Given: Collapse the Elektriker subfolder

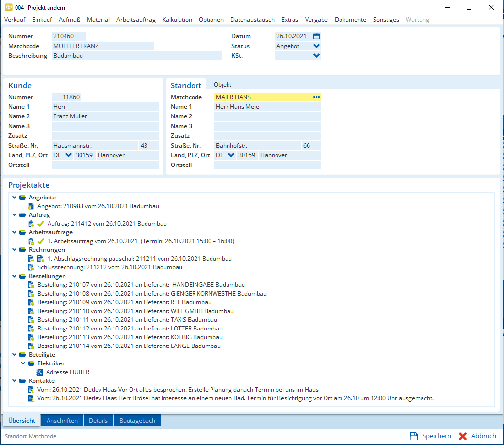Looking at the screenshot, I should pyautogui.click(x=23, y=363).
